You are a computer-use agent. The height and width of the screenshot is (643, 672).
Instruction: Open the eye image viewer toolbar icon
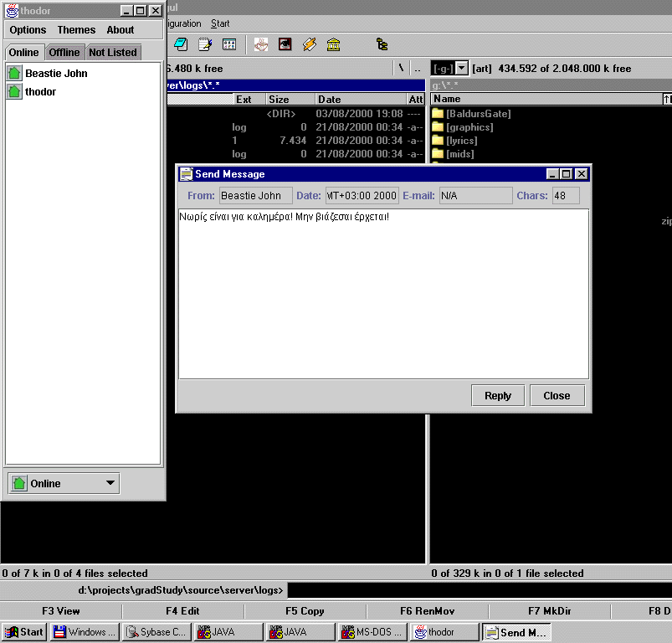[285, 44]
